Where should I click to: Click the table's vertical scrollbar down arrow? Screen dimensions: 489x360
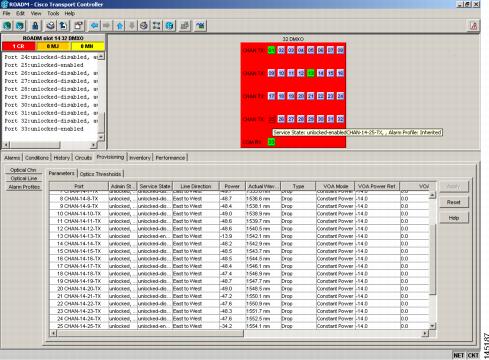point(432,326)
